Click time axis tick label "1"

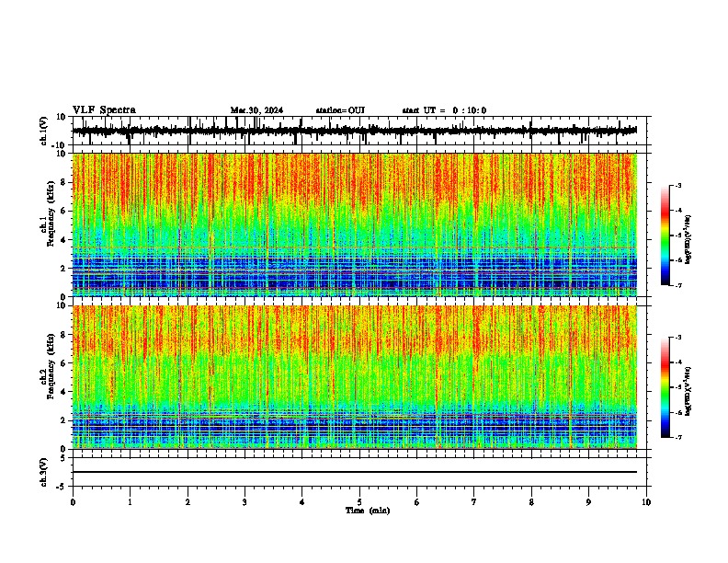(x=130, y=502)
